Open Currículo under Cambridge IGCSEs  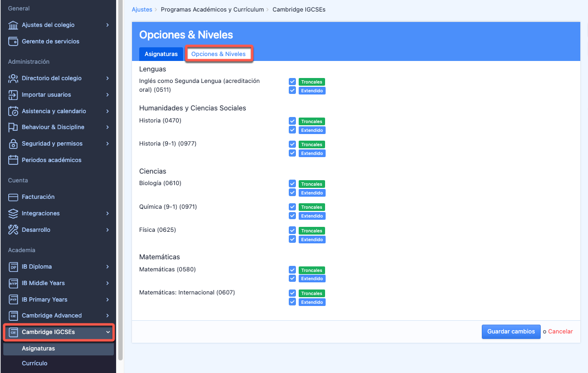pos(35,364)
